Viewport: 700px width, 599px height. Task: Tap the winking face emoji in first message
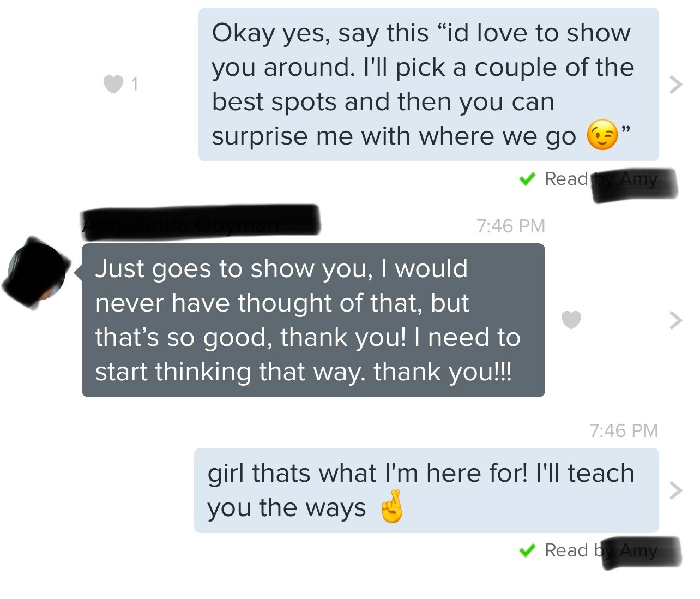coord(602,135)
